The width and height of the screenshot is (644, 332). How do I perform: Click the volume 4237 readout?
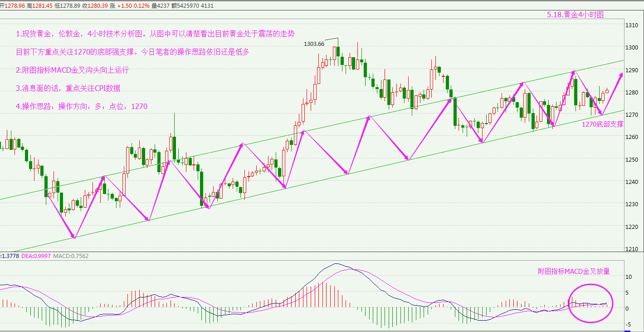pos(161,6)
